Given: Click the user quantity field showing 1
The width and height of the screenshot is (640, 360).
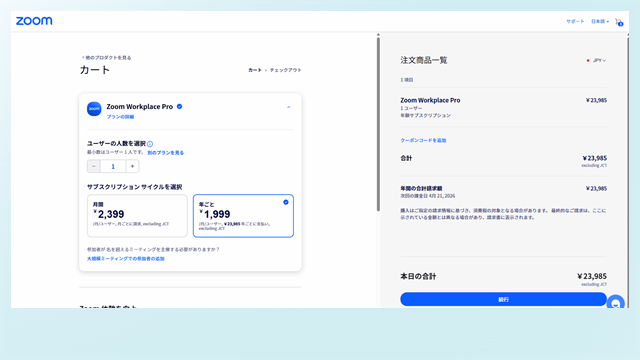Looking at the screenshot, I should (113, 166).
